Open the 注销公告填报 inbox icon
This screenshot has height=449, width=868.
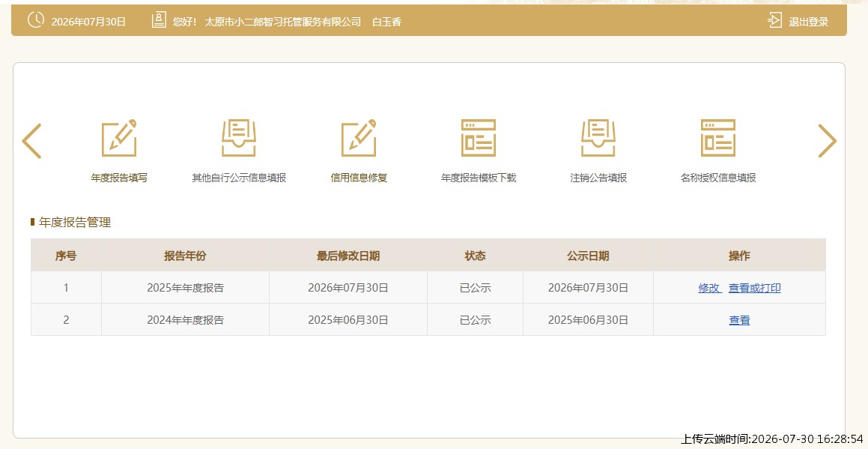pyautogui.click(x=598, y=138)
